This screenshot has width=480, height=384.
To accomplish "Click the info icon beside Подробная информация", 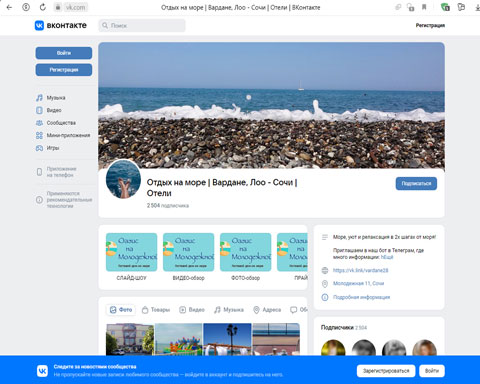I will click(x=325, y=297).
